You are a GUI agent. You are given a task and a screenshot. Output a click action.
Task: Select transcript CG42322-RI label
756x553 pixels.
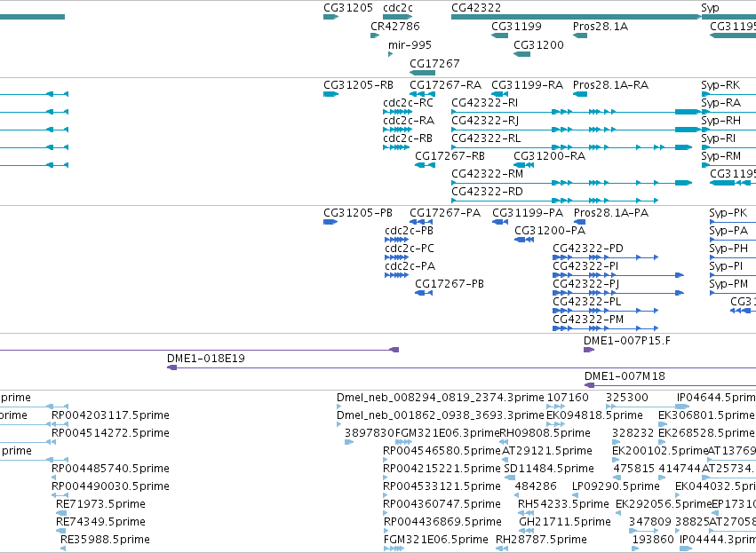pos(485,103)
